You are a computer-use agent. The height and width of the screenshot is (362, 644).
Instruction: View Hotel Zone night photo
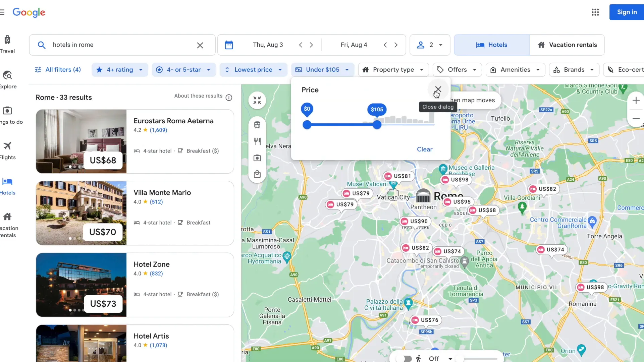click(x=81, y=285)
